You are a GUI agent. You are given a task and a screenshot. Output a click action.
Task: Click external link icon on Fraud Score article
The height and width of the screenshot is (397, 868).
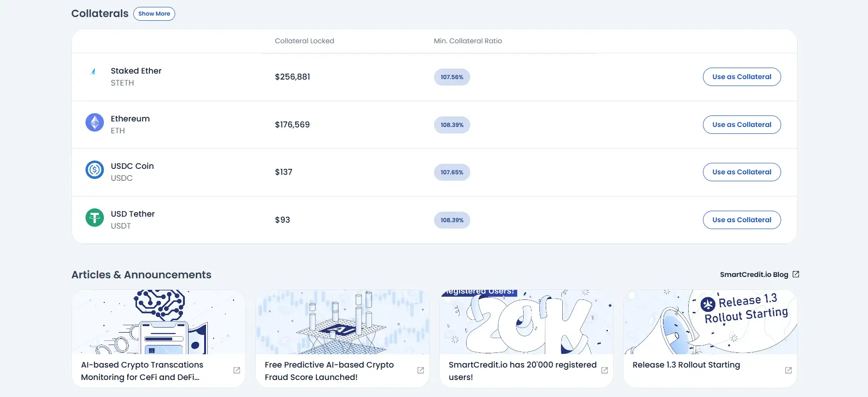click(x=421, y=370)
